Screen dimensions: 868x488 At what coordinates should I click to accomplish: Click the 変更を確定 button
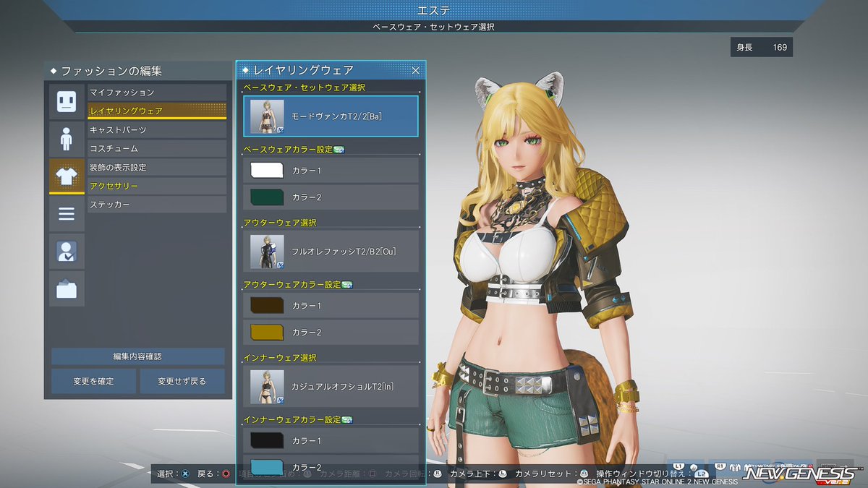tap(93, 381)
